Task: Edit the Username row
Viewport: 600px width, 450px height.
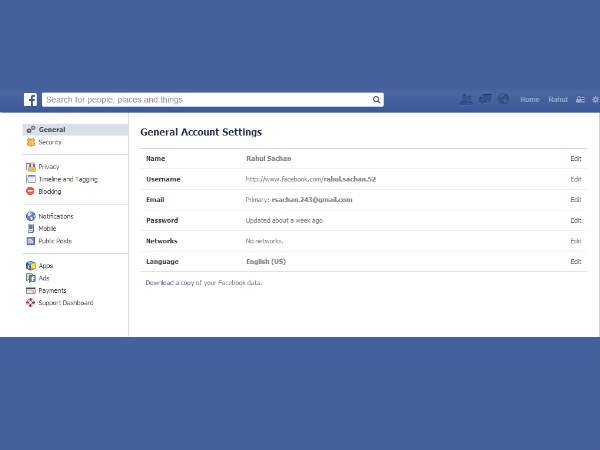Action: (576, 179)
